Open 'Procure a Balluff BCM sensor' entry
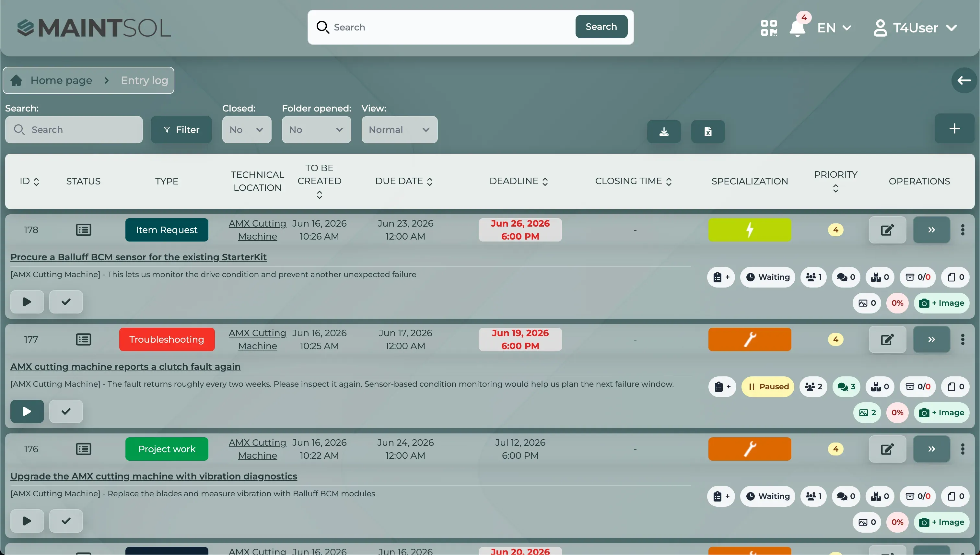Viewport: 980px width, 555px height. pos(138,257)
